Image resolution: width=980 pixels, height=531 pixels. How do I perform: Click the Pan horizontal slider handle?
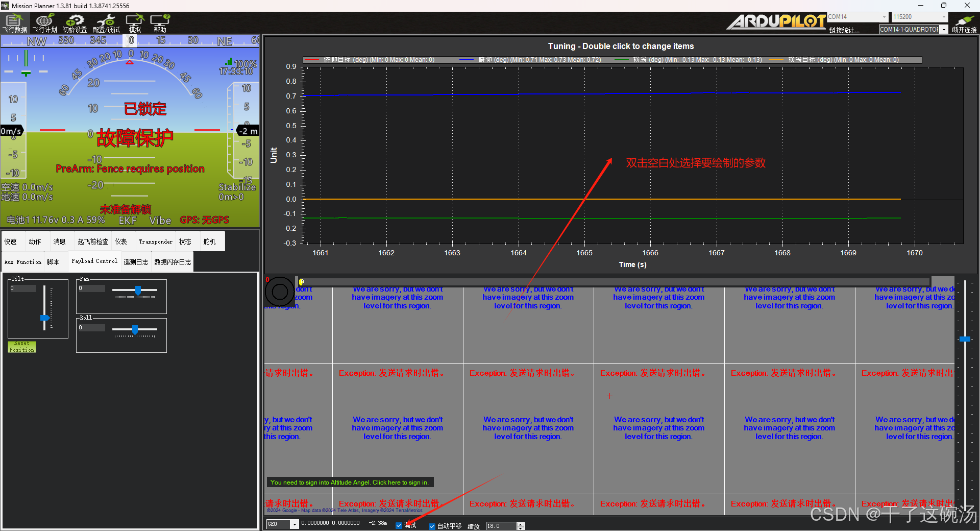(x=138, y=290)
